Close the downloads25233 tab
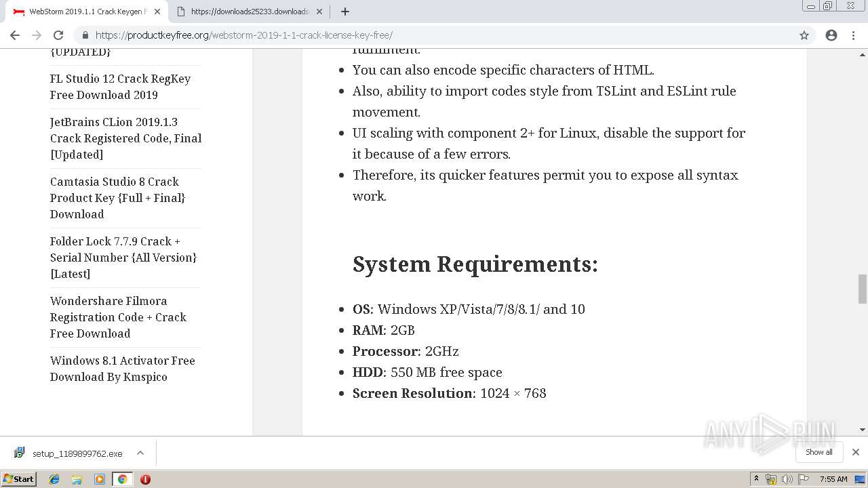868x488 pixels. click(319, 12)
